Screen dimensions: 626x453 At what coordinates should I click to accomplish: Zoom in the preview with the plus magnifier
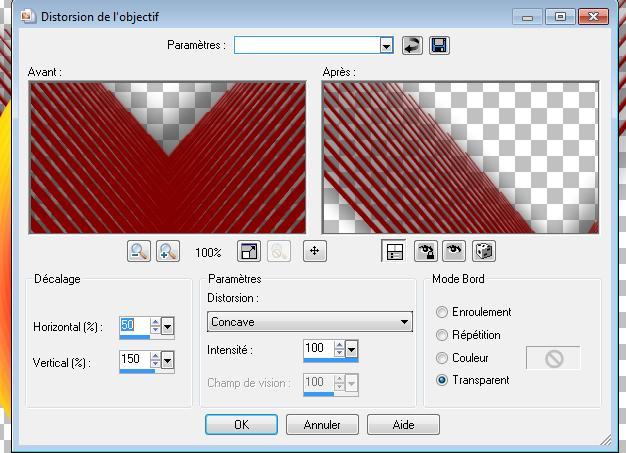(x=168, y=251)
